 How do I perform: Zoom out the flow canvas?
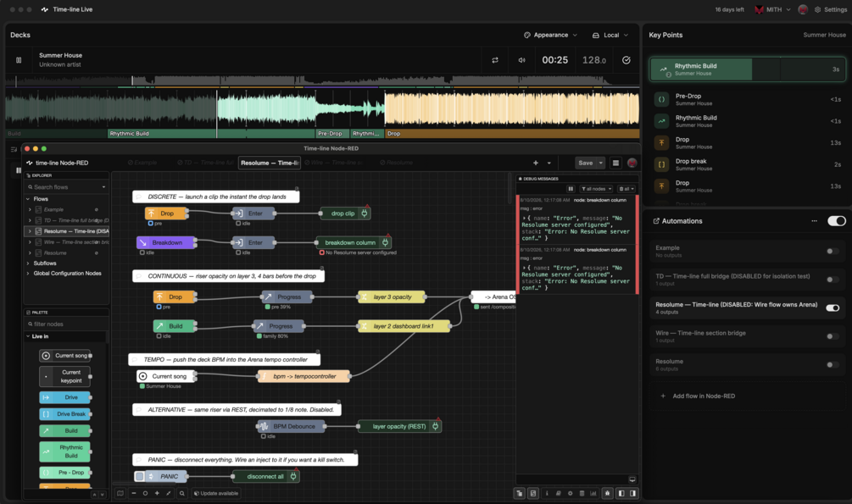(134, 494)
